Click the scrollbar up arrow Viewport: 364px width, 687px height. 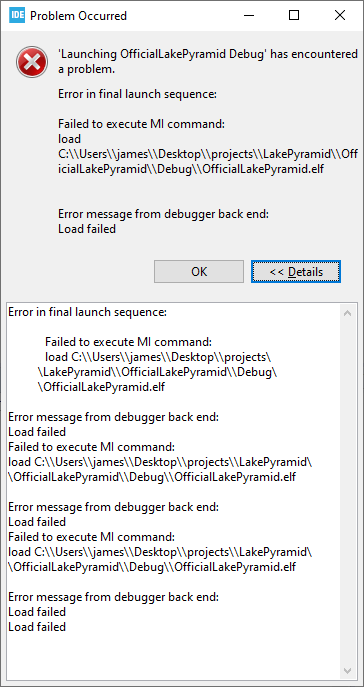coord(348,313)
